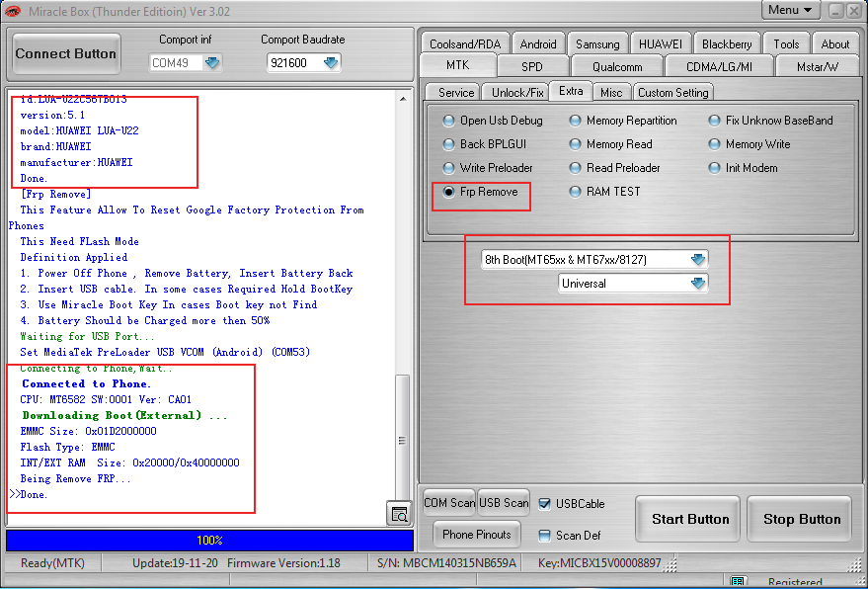The width and height of the screenshot is (868, 589).
Task: Open the Mstar/W tab
Action: coord(817,66)
